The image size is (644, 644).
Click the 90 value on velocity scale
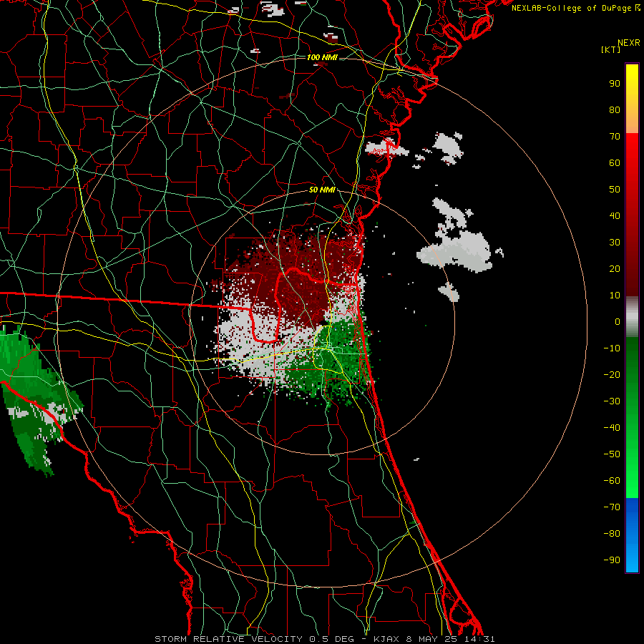(615, 84)
